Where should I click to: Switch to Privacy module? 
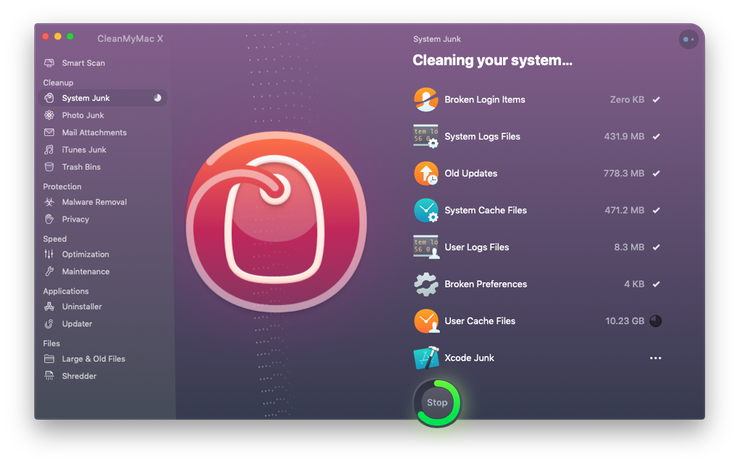(76, 219)
